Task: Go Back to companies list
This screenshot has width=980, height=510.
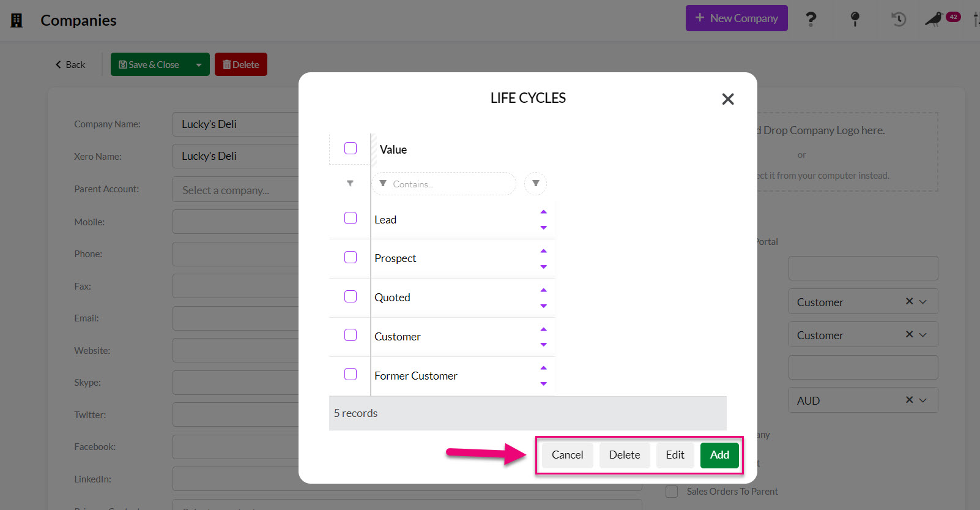Action: coord(70,64)
